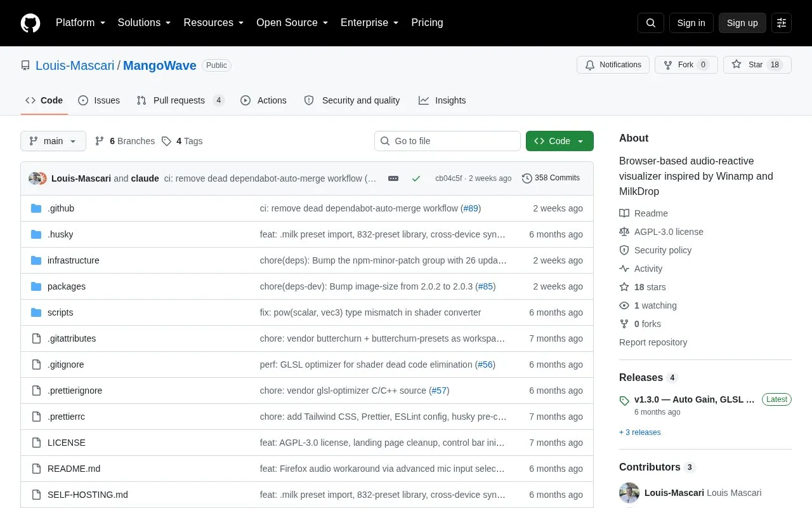Focus the Go to file search field
Viewport: 812px width, 508px height.
[447, 141]
